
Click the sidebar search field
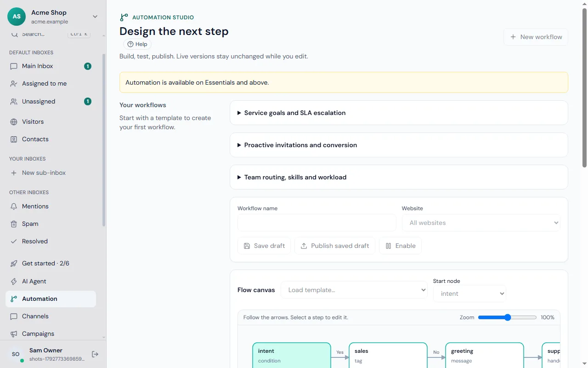(x=51, y=34)
